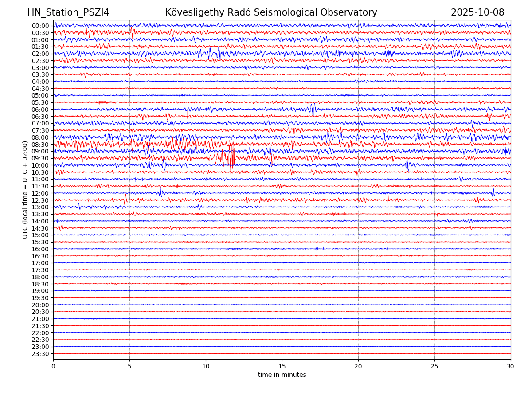Click the 2025-10-08 date label
Image resolution: width=532 pixels, height=399 pixels.
(477, 12)
